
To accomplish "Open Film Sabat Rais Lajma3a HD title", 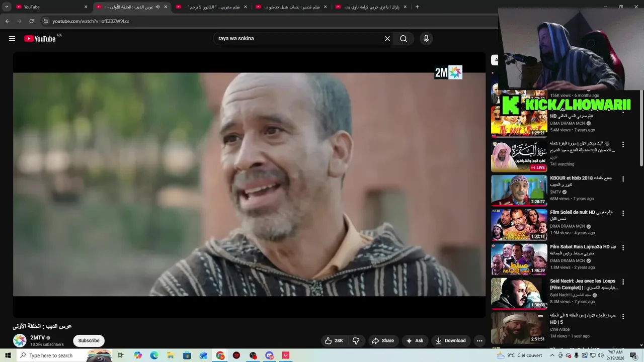I will (583, 250).
